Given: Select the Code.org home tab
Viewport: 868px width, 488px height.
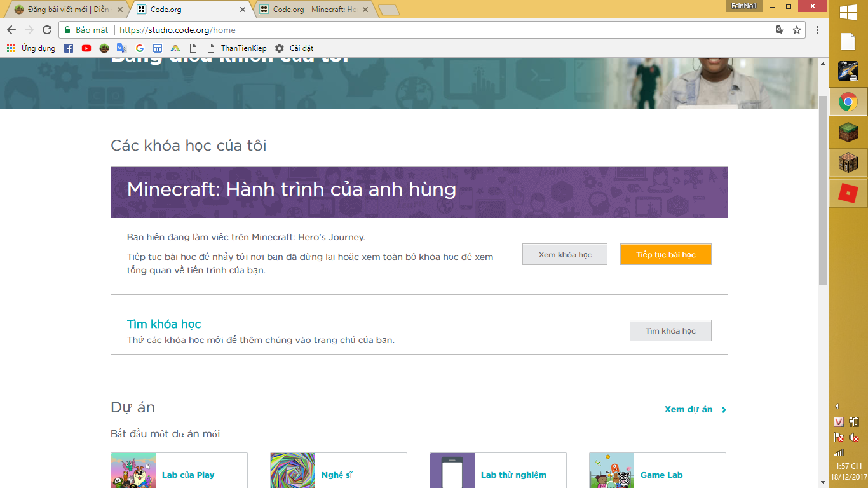Looking at the screenshot, I should point(192,10).
